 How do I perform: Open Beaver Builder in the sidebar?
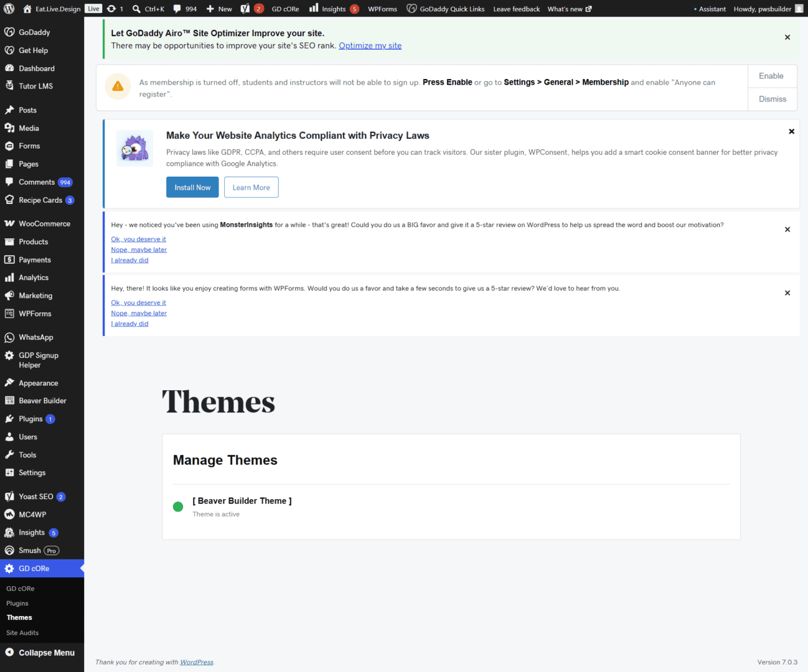click(x=42, y=401)
